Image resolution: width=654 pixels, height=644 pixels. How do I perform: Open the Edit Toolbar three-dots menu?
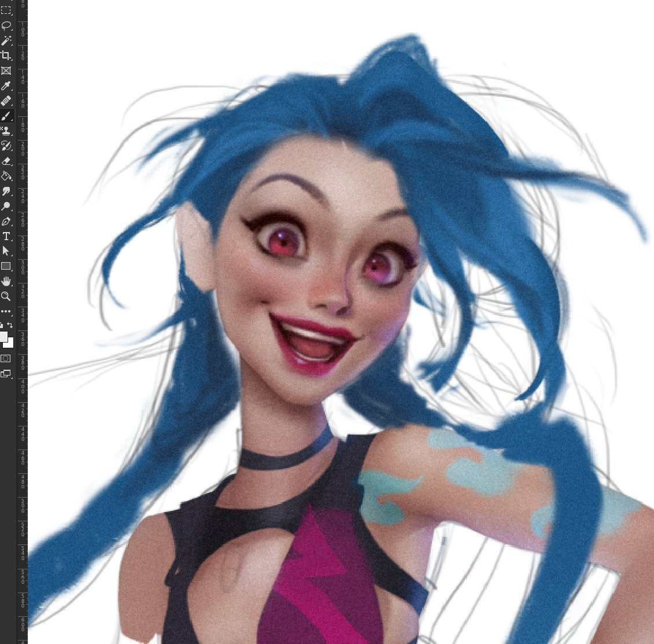point(6,311)
